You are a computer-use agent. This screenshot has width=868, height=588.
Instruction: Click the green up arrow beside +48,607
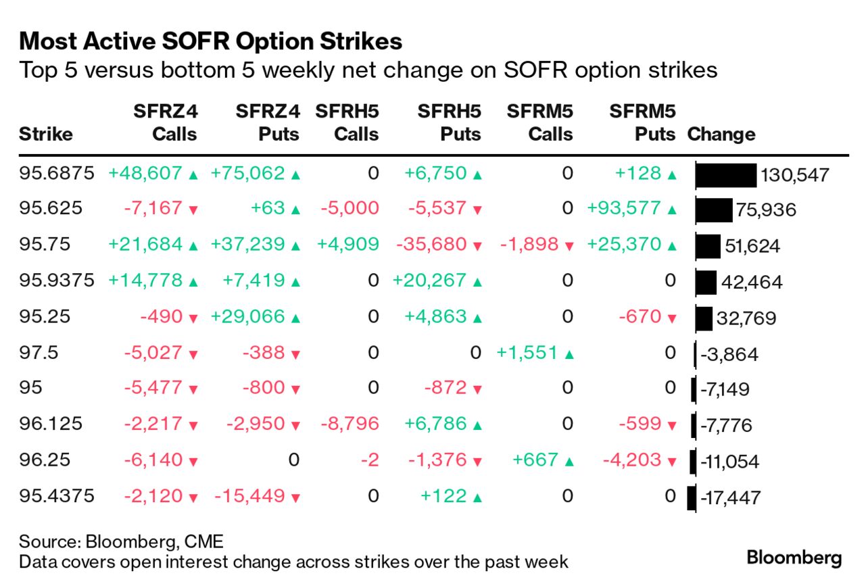tap(193, 175)
